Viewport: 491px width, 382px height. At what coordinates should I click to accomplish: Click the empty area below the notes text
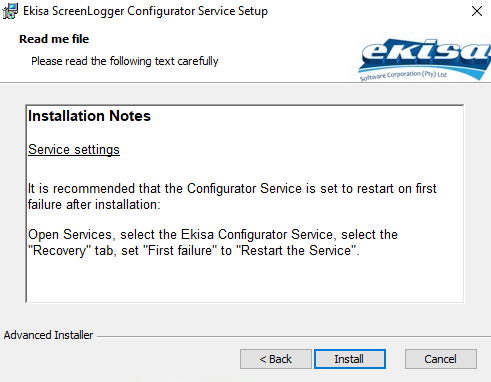245,280
